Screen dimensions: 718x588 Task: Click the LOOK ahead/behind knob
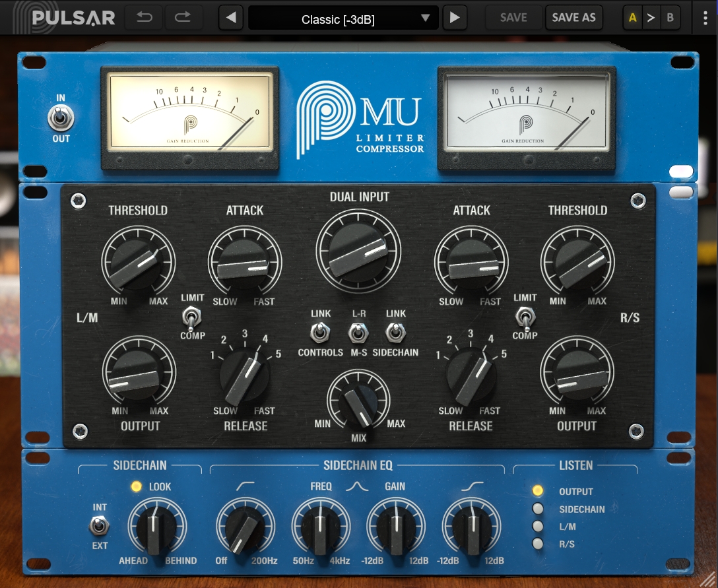click(x=156, y=527)
